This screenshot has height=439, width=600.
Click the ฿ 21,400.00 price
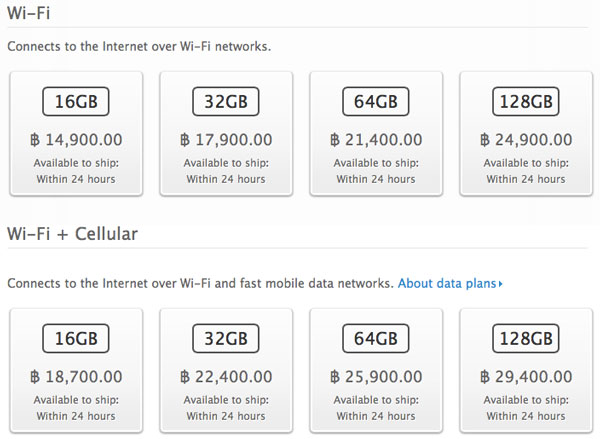pyautogui.click(x=376, y=140)
